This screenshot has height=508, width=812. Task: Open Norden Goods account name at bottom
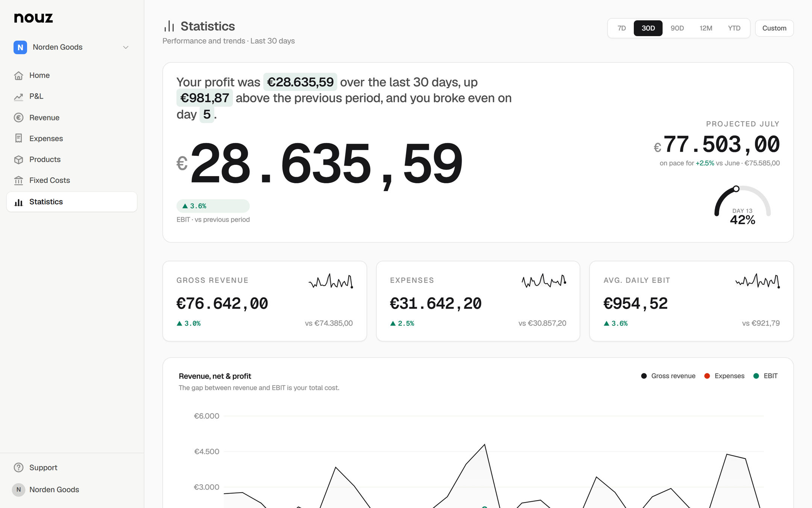coord(54,490)
